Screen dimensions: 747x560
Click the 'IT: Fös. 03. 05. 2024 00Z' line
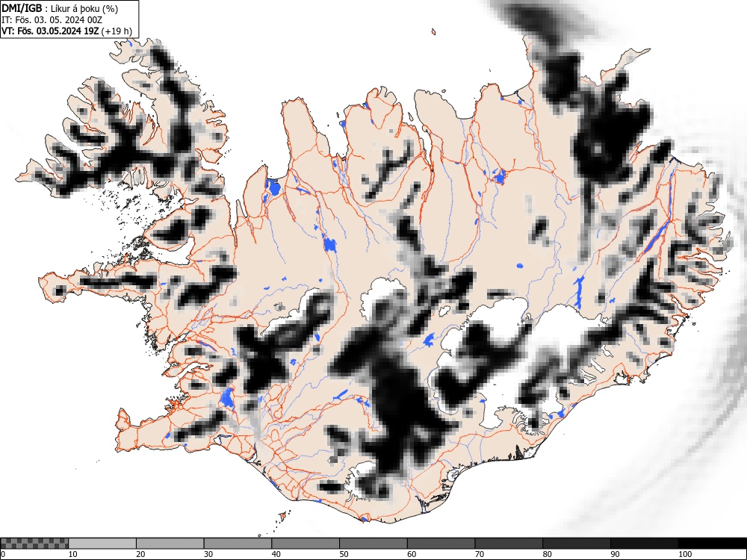pyautogui.click(x=52, y=20)
